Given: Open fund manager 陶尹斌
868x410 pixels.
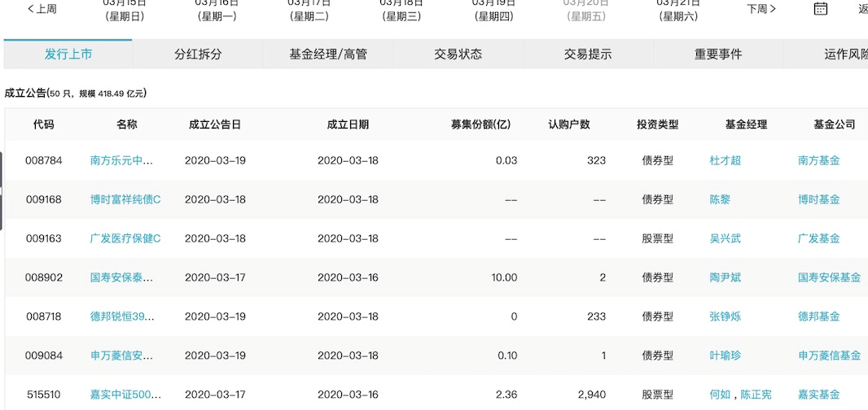Looking at the screenshot, I should (726, 277).
